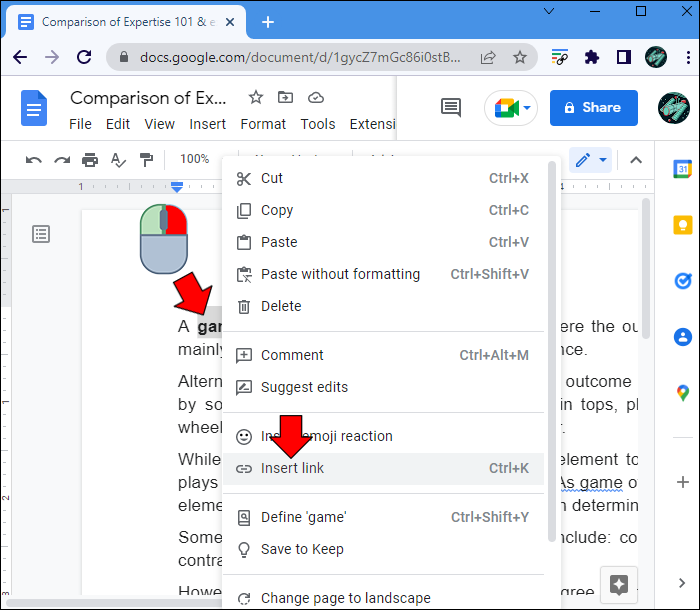Click the spelling and grammar check icon
The width and height of the screenshot is (700, 610).
click(118, 159)
